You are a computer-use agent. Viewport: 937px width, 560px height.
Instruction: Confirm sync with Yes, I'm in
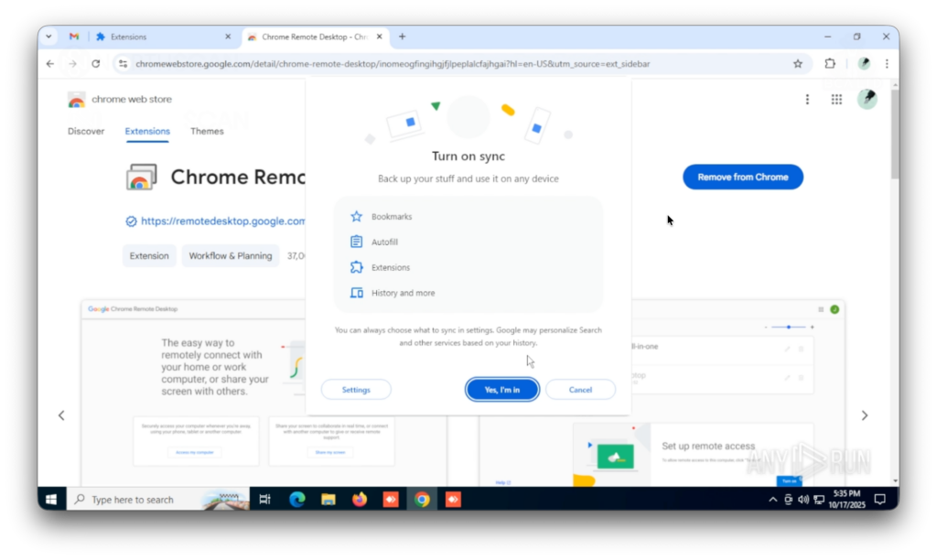(x=502, y=390)
